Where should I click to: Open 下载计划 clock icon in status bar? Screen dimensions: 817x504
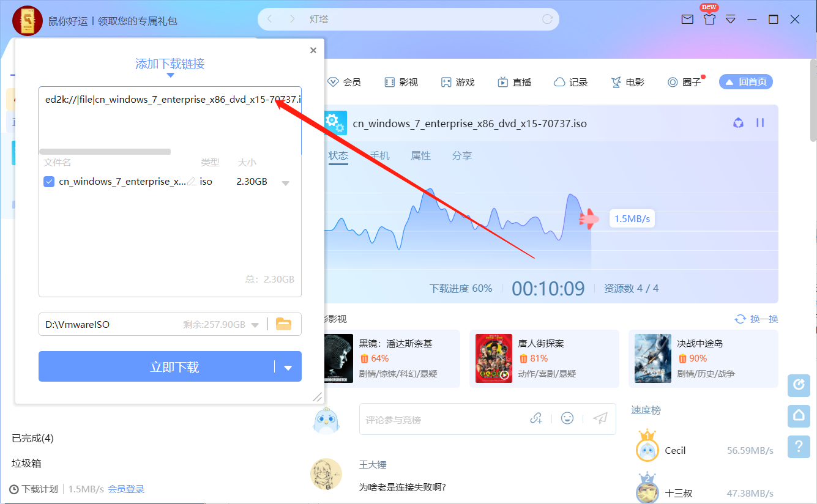pyautogui.click(x=14, y=489)
